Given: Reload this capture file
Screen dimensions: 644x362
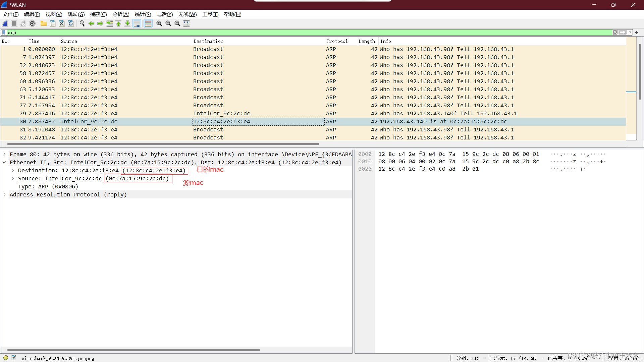Looking at the screenshot, I should (71, 23).
